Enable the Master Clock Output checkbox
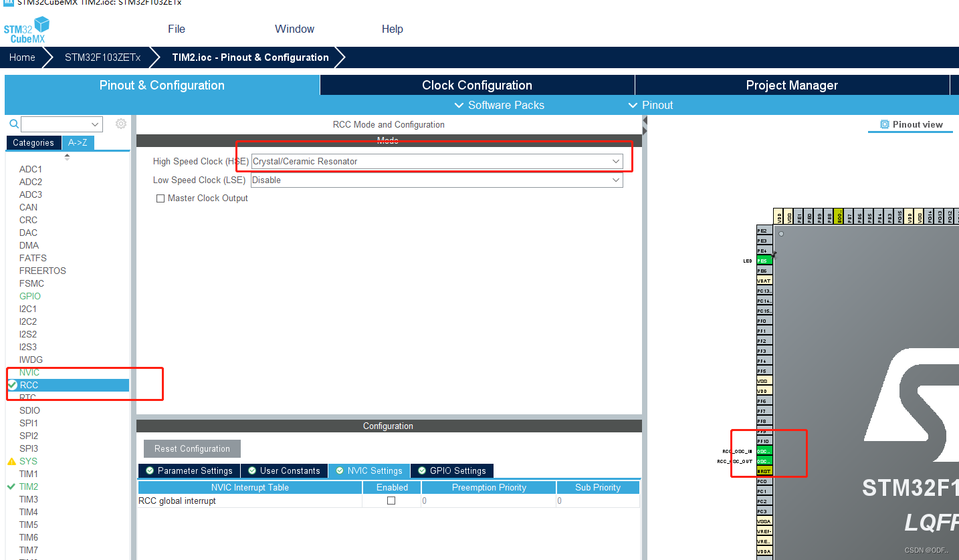Screen dimensions: 959x560 tap(161, 198)
